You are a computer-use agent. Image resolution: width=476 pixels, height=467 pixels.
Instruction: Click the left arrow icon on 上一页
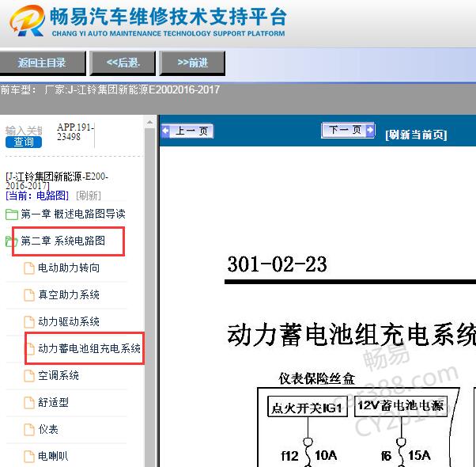[166, 131]
